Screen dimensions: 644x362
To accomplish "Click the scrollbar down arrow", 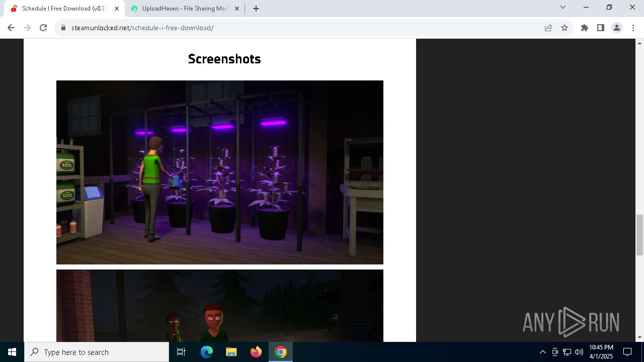I will (639, 337).
